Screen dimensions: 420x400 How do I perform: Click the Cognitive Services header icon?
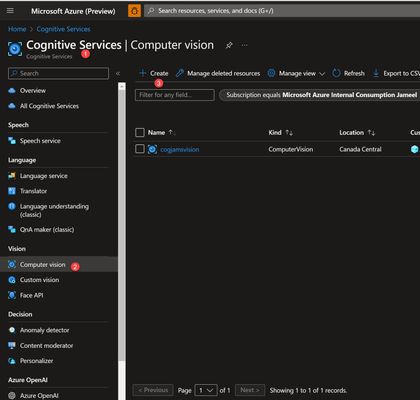(x=15, y=49)
